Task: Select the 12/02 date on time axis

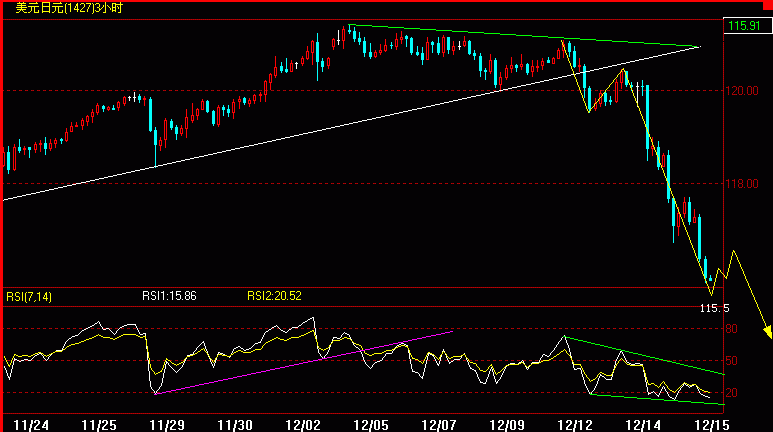Action: tap(303, 425)
